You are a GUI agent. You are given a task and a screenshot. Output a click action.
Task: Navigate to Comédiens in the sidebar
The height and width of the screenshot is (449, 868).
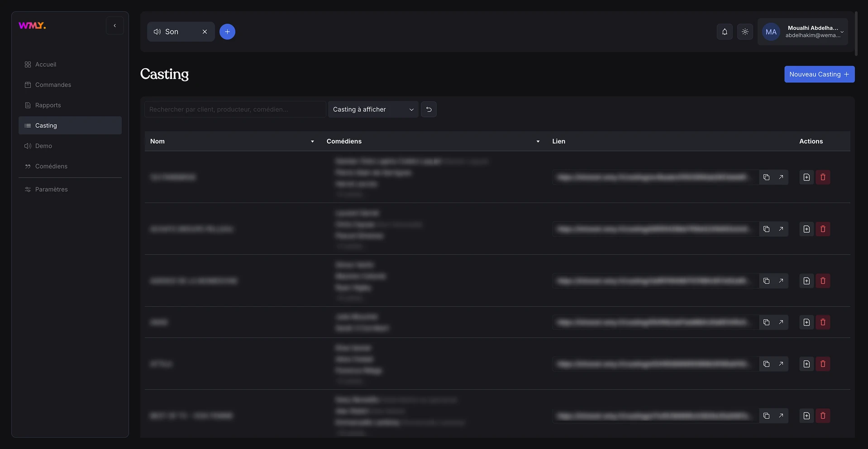70,166
